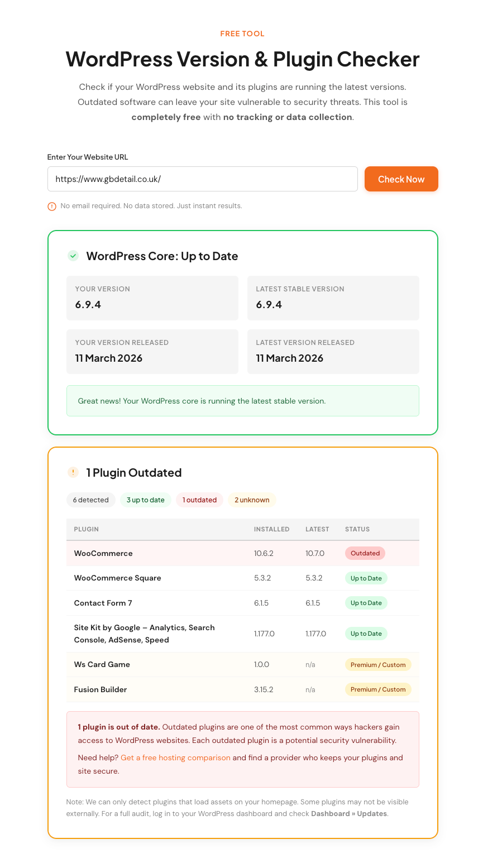This screenshot has width=483, height=868.
Task: Click the PLUGIN column header
Action: 87,529
